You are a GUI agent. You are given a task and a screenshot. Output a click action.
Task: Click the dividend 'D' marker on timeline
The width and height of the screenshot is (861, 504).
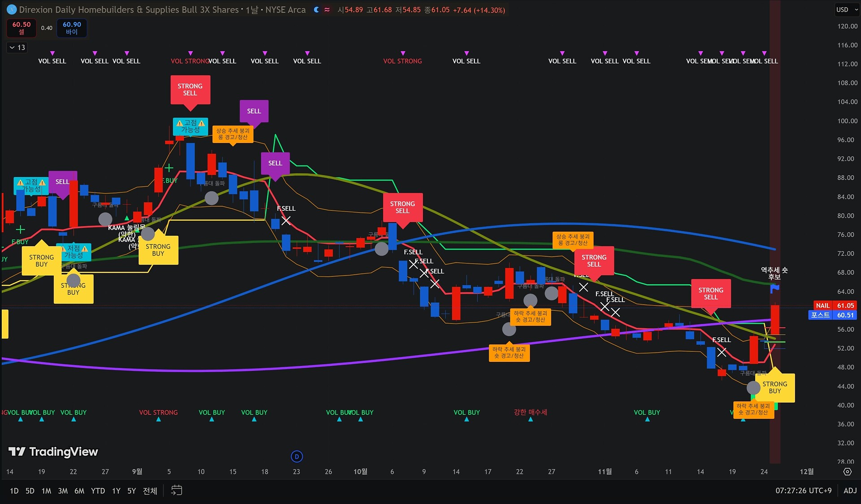click(x=297, y=456)
